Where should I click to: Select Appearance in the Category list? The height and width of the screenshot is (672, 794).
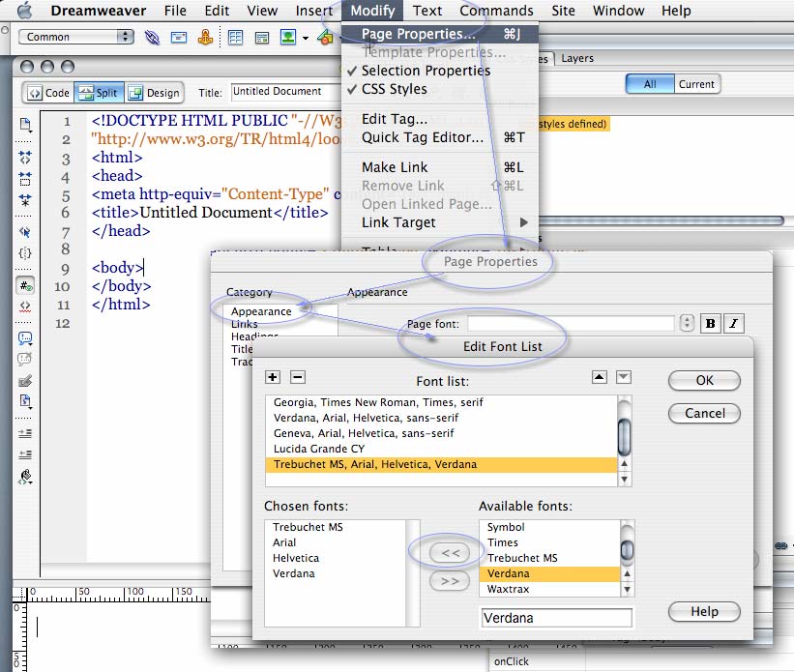[261, 311]
